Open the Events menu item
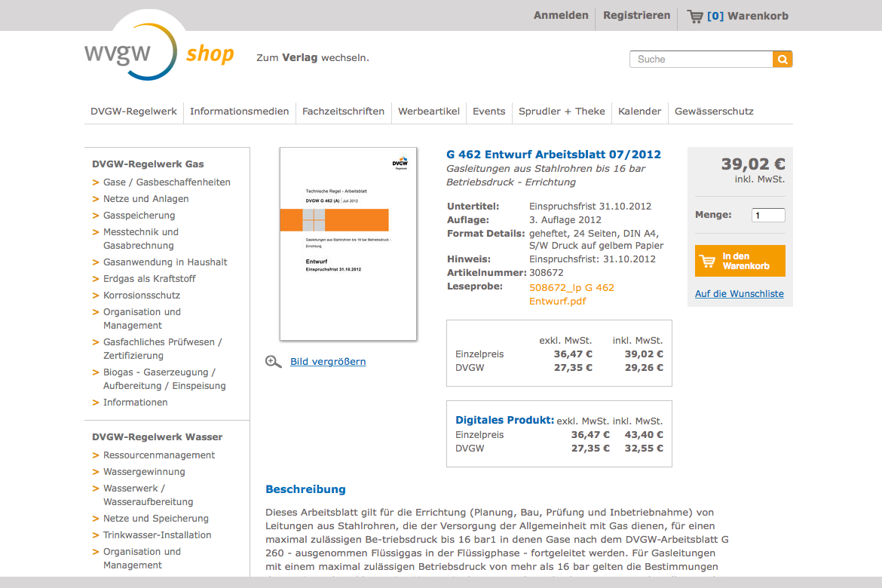Image resolution: width=882 pixels, height=588 pixels. [x=488, y=112]
